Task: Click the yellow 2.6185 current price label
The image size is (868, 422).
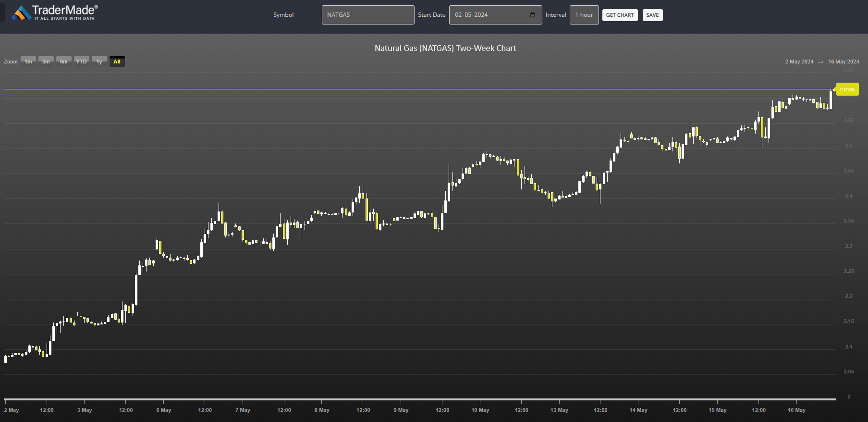Action: click(x=847, y=89)
